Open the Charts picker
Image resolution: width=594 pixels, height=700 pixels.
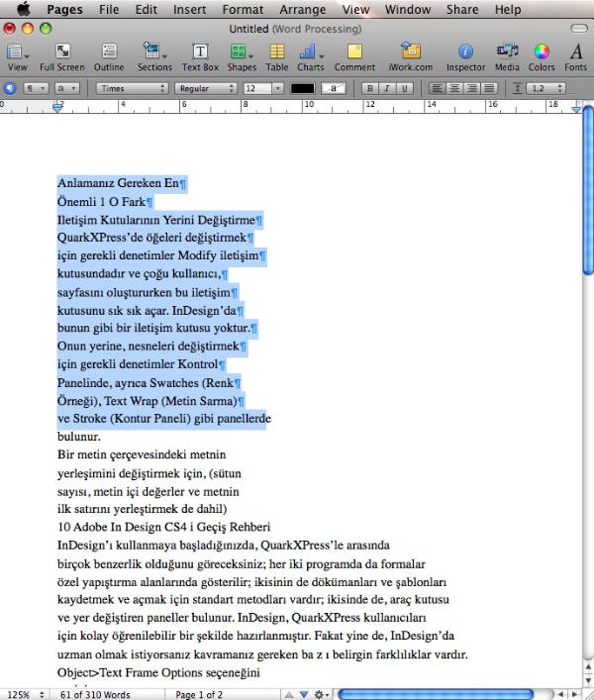pos(311,57)
